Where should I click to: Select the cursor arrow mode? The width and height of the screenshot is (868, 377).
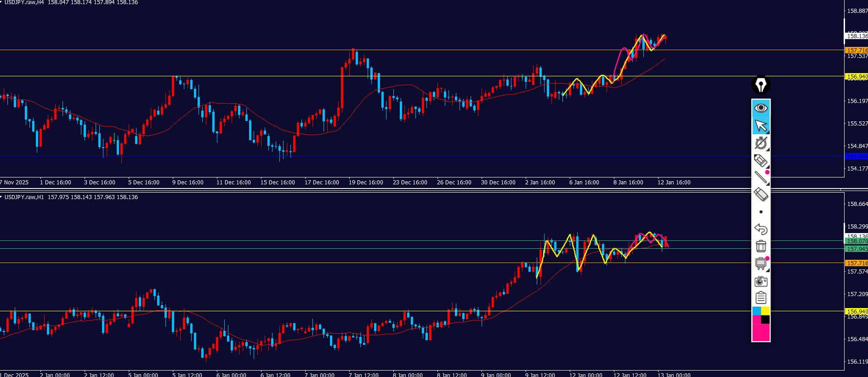tap(761, 126)
